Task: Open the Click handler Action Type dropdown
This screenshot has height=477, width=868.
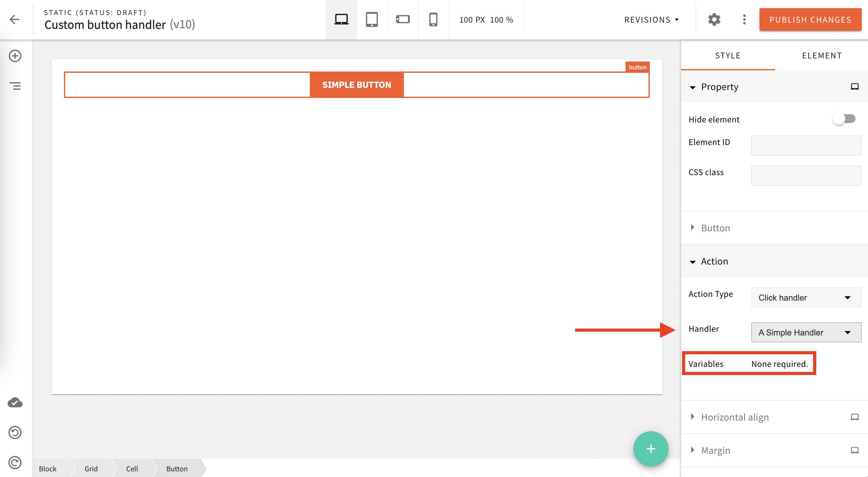Action: 806,298
